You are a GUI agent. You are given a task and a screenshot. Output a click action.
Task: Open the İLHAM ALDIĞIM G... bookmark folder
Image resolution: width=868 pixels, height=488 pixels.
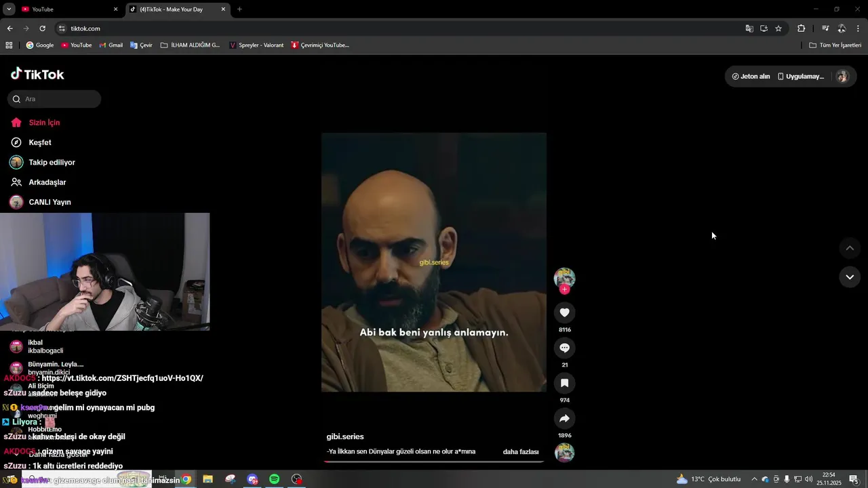[191, 45]
